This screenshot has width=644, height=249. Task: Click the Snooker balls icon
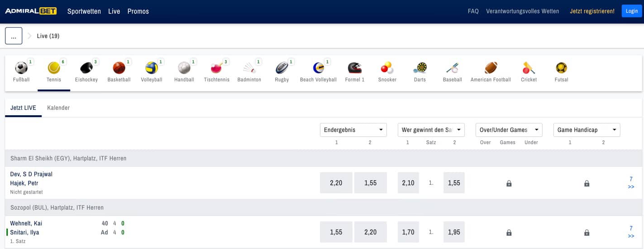pyautogui.click(x=387, y=68)
